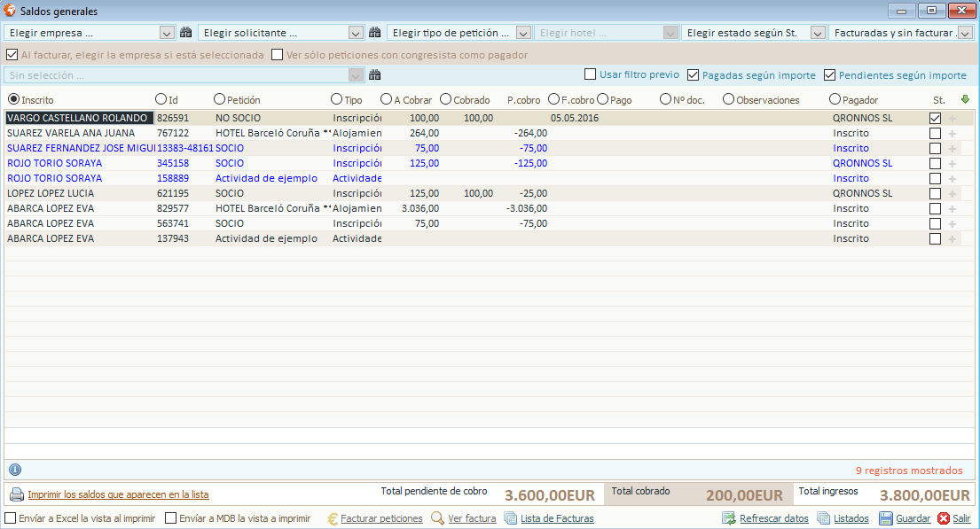The width and height of the screenshot is (980, 529).
Task: Click the Listados documents icon
Action: click(823, 518)
